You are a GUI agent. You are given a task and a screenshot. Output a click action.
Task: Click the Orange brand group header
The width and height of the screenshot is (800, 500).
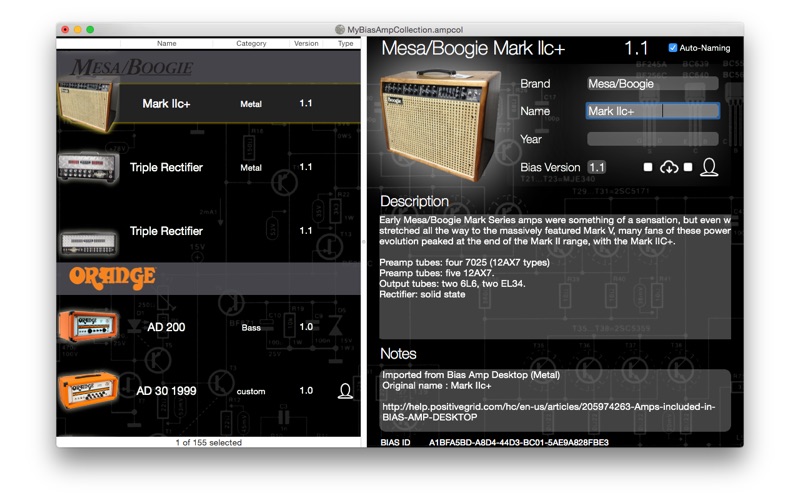coord(209,278)
